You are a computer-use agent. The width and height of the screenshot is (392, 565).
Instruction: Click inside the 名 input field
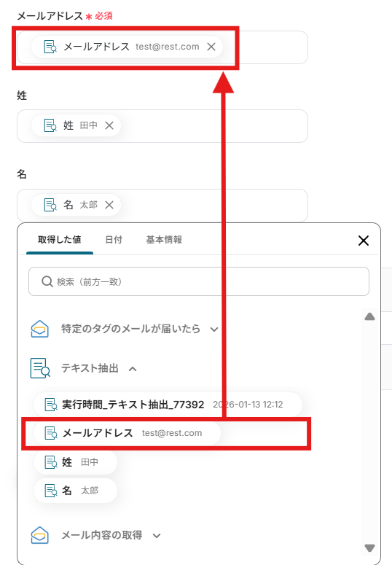point(162,205)
